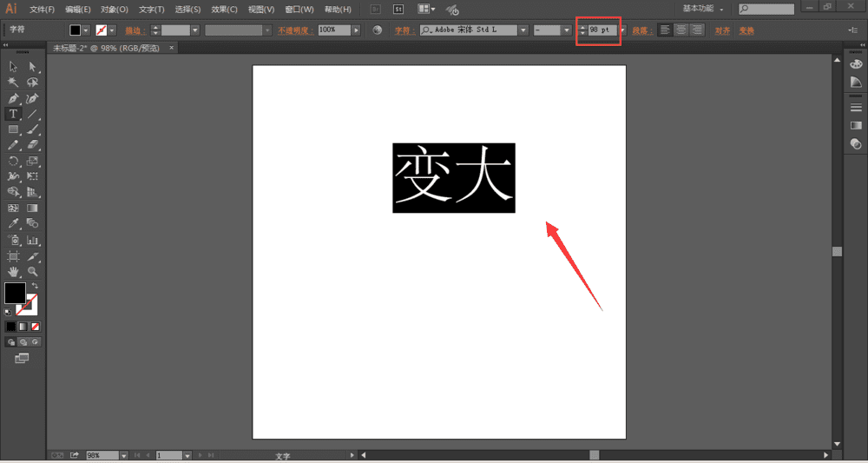
Task: Open the Change Screen Mode button
Action: (x=22, y=359)
